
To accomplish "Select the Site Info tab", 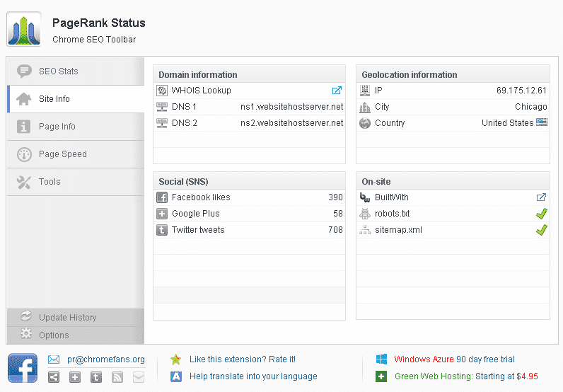I will click(76, 99).
